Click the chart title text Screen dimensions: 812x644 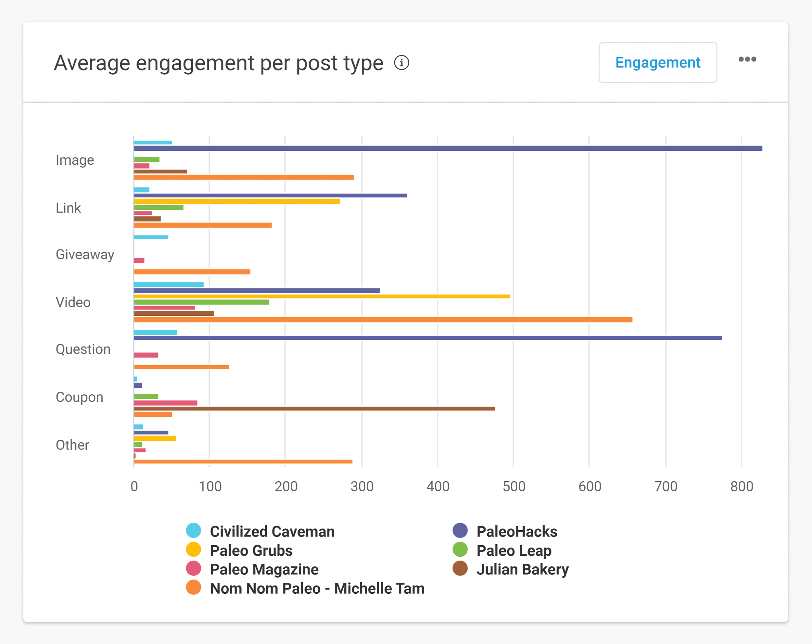click(219, 63)
